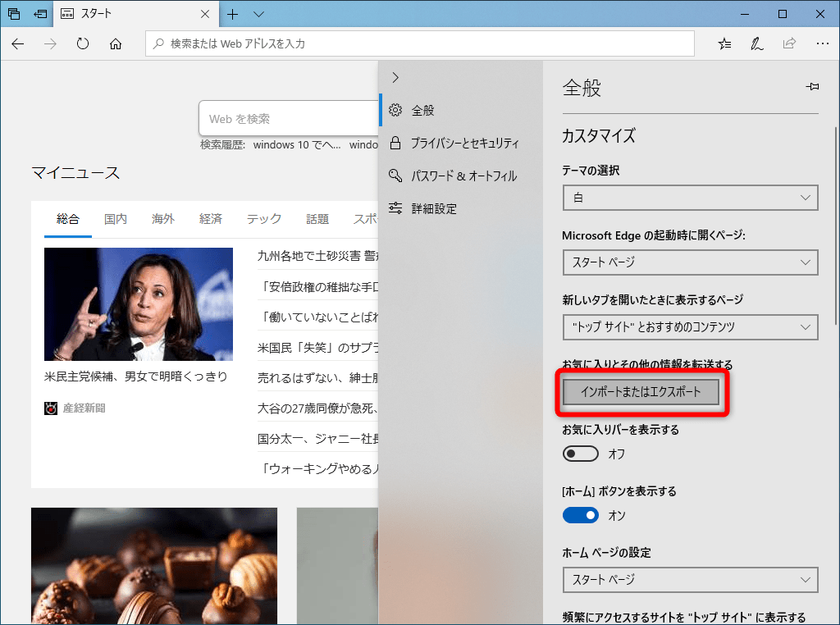840x625 pixels.
Task: Click the set tabs aside icon
Action: coord(40,14)
